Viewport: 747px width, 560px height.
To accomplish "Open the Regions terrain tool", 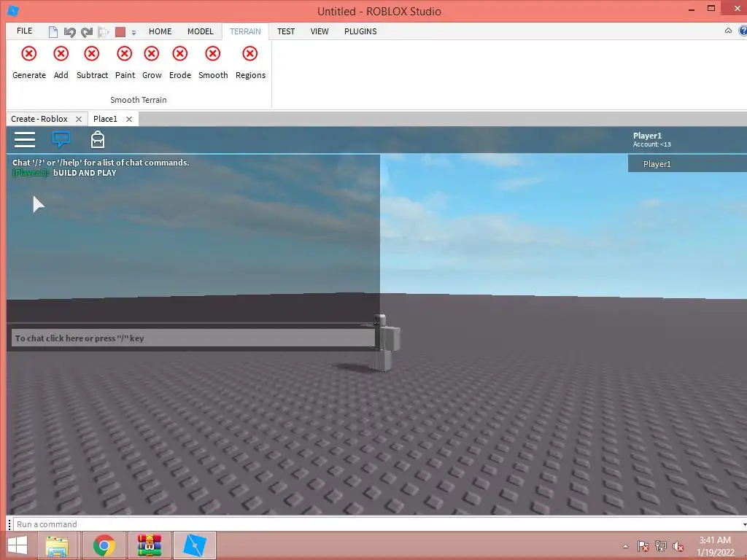I will pos(250,63).
